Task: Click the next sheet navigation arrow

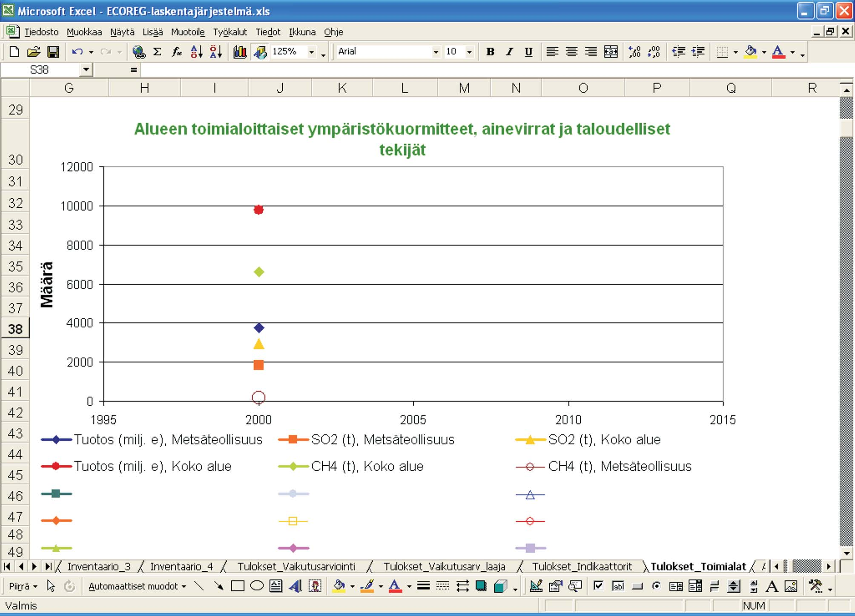Action: 34,567
